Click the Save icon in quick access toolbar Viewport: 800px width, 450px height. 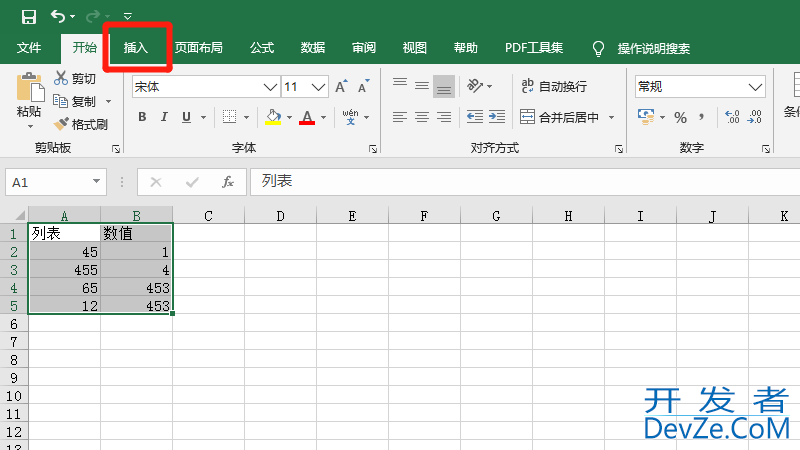(29, 17)
